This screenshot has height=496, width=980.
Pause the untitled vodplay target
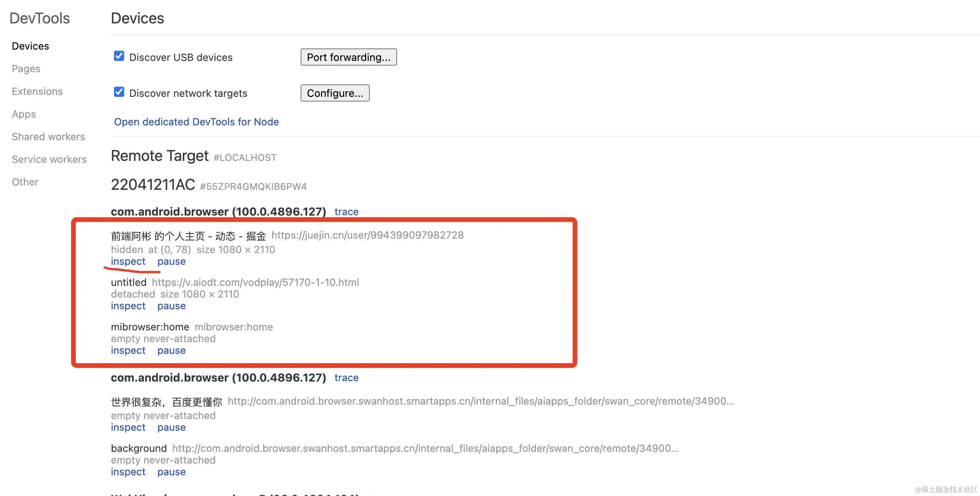coord(171,306)
